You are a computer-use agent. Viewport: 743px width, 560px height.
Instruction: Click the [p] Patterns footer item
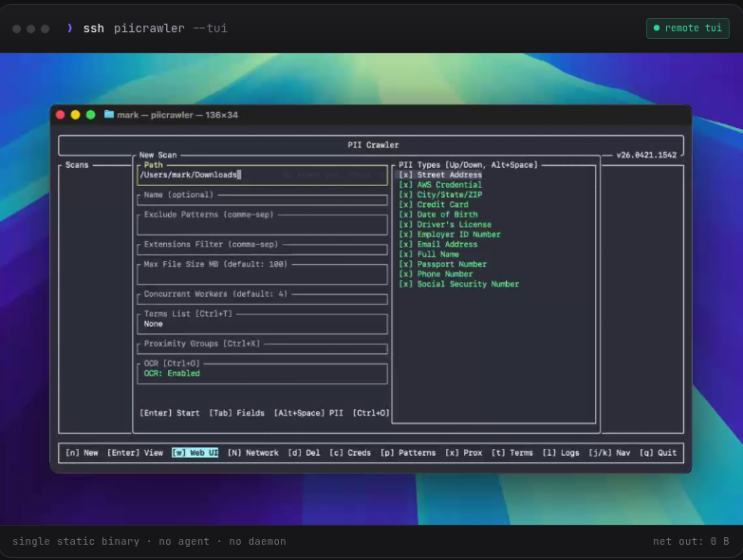408,453
